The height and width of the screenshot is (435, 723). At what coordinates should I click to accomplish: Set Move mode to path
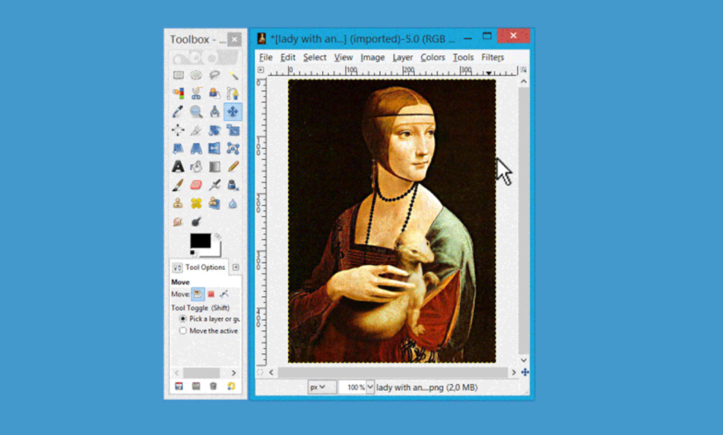pos(224,294)
